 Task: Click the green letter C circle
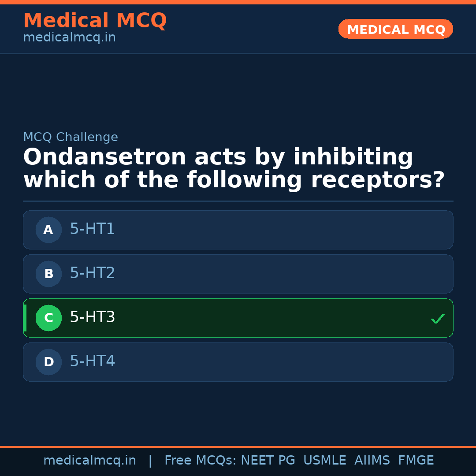coord(48,318)
